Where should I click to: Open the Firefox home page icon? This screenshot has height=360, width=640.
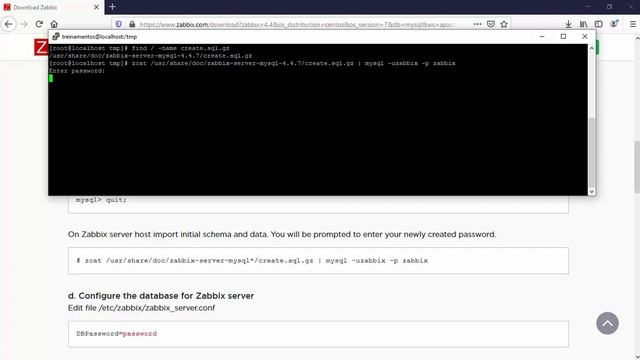[54, 24]
